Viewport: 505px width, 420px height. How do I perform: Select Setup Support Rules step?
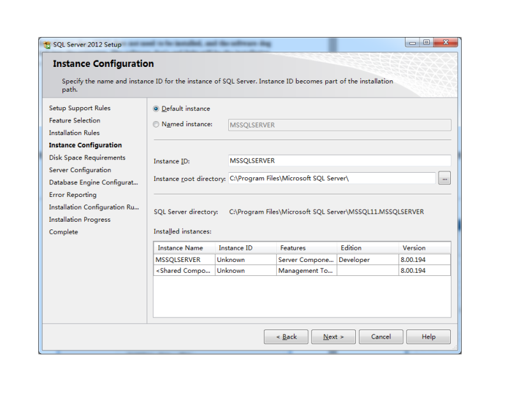point(80,108)
